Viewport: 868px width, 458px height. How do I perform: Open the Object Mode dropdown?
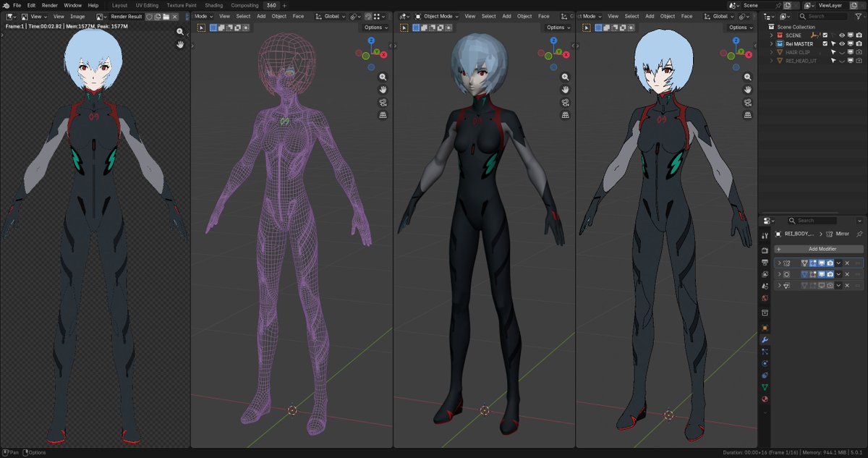436,16
